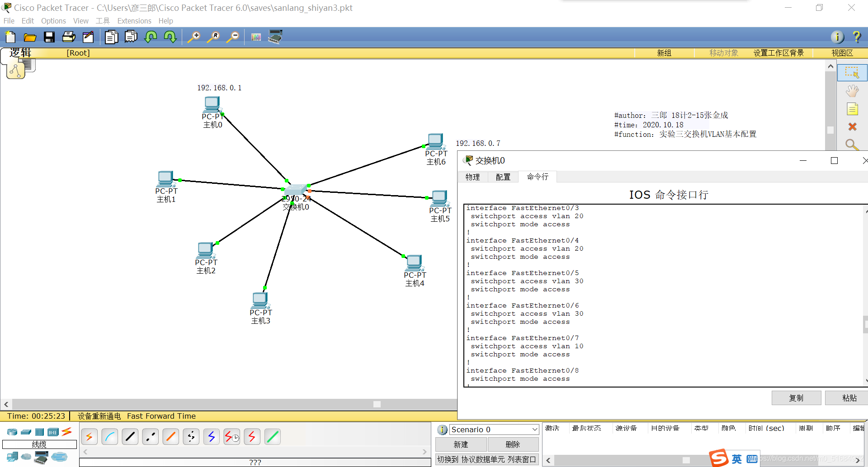Select the Multiuser Connection category
Screen dimensions: 868x467
59,457
